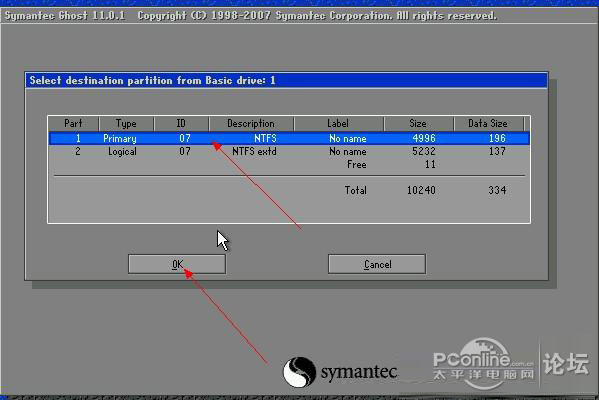
Task: Click the Total row size 10240
Action: coord(421,190)
